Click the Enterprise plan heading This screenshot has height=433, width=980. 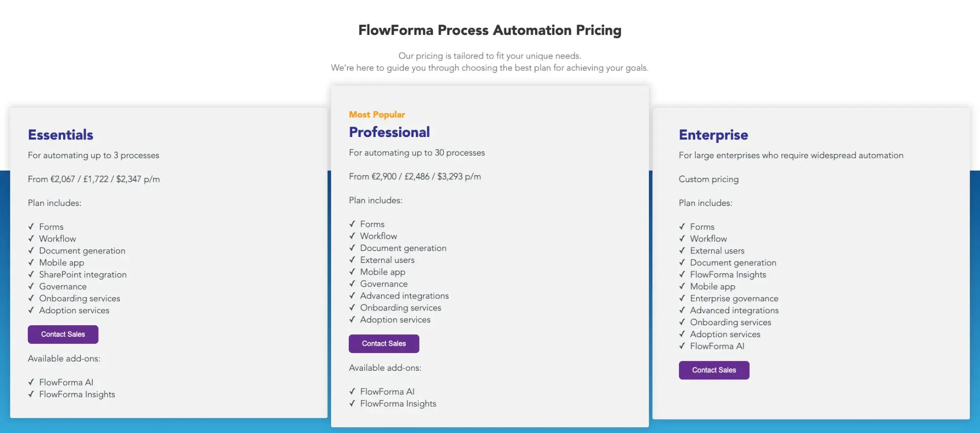(713, 135)
